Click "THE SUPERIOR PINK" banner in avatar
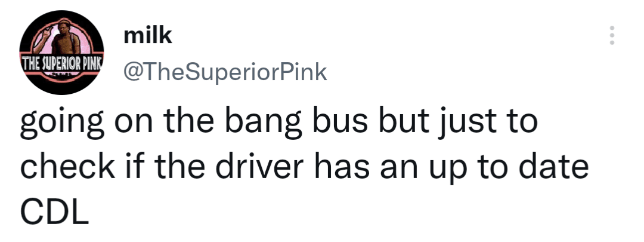Screen dimensions: 644x242 coord(62,63)
